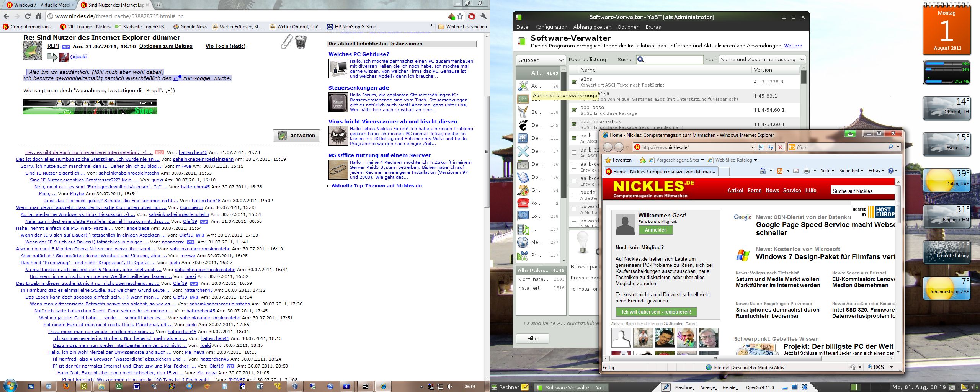980x392 pixels.
Task: Expand IE address bar history dropdown
Action: pyautogui.click(x=753, y=147)
